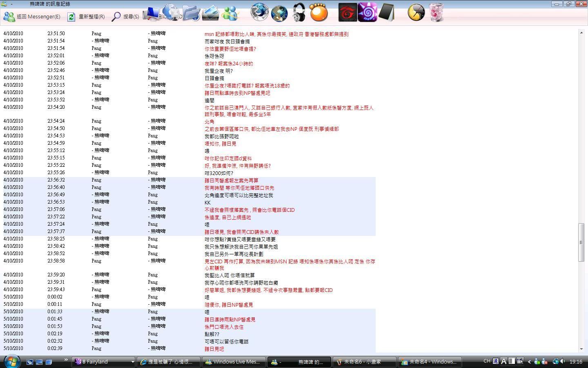Viewport: 588px width, 368px height.
Task: Show hidden system tray icons
Action: coord(529,361)
